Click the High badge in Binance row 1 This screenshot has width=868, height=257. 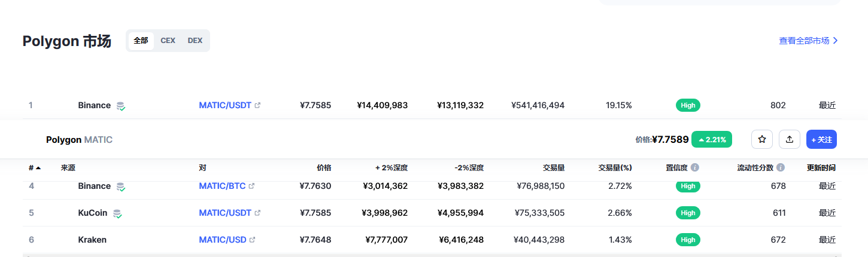click(x=688, y=105)
